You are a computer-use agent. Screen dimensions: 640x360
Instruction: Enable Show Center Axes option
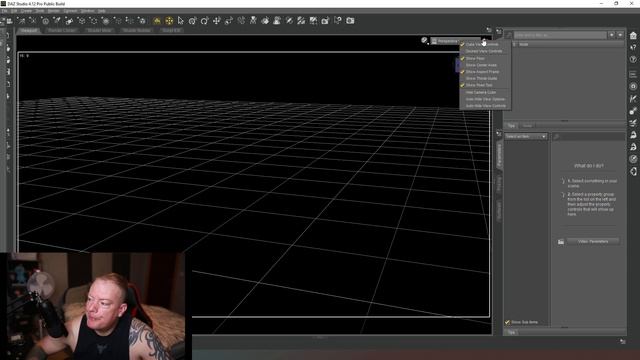[x=485, y=65]
